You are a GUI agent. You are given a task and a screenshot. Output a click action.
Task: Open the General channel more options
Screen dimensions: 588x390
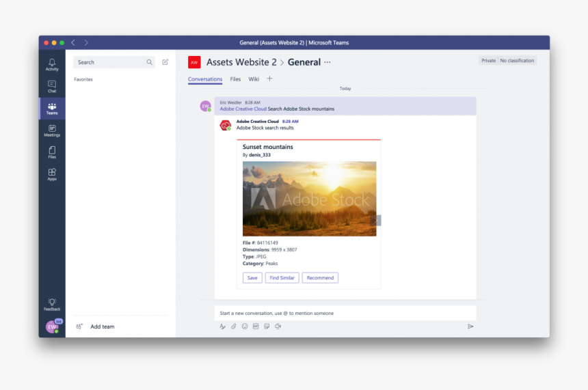pos(328,62)
